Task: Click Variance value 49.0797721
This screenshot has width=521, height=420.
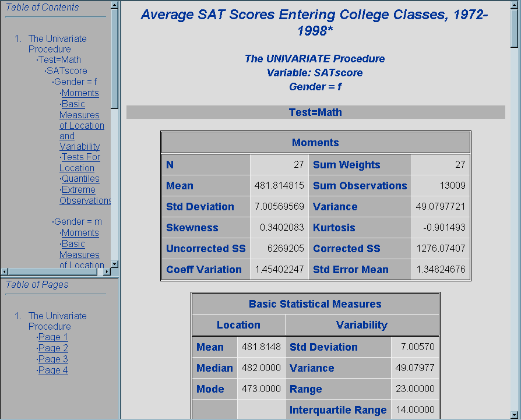Action: 440,206
